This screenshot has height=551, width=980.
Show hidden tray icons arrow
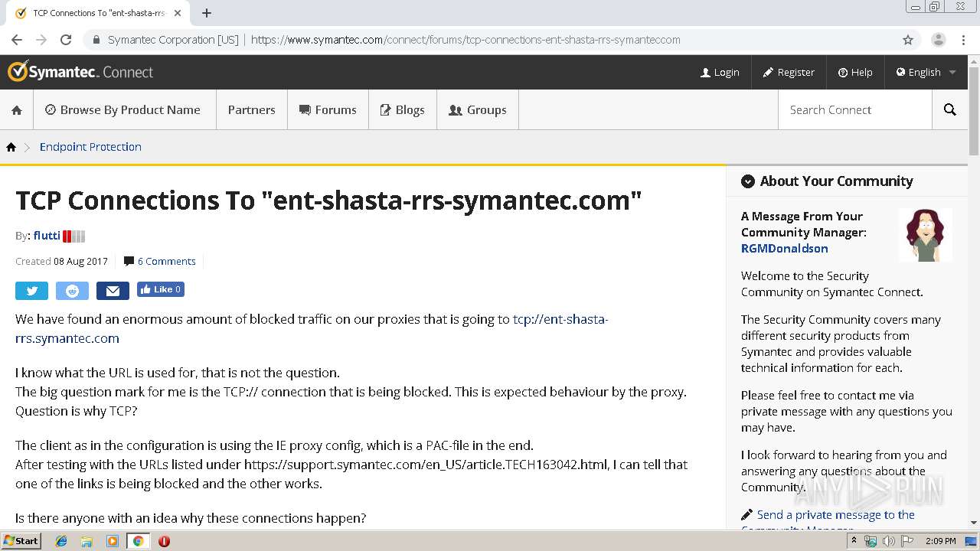(854, 541)
